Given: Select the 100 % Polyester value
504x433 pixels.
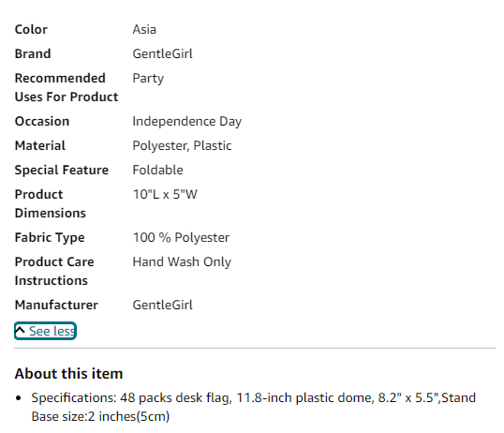Looking at the screenshot, I should coord(181,238).
